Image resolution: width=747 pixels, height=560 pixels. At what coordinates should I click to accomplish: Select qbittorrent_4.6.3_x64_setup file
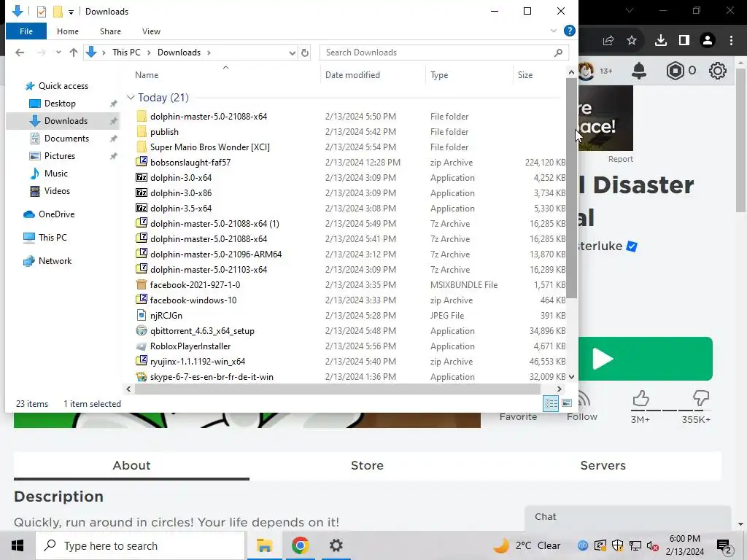coord(203,331)
